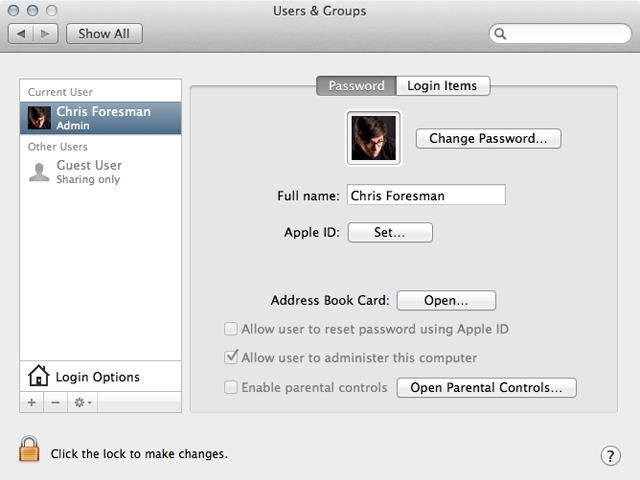Minimize the Users & Groups window
Viewport: 640px width, 480px height.
point(33,10)
